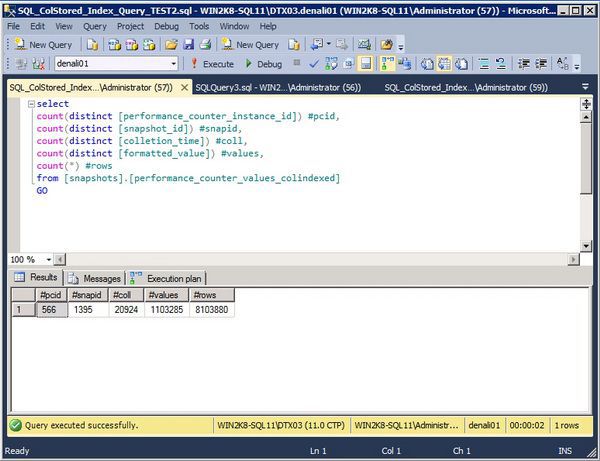This screenshot has width=600, height=461.
Task: Save the query with the floppy icon
Action: click(189, 45)
